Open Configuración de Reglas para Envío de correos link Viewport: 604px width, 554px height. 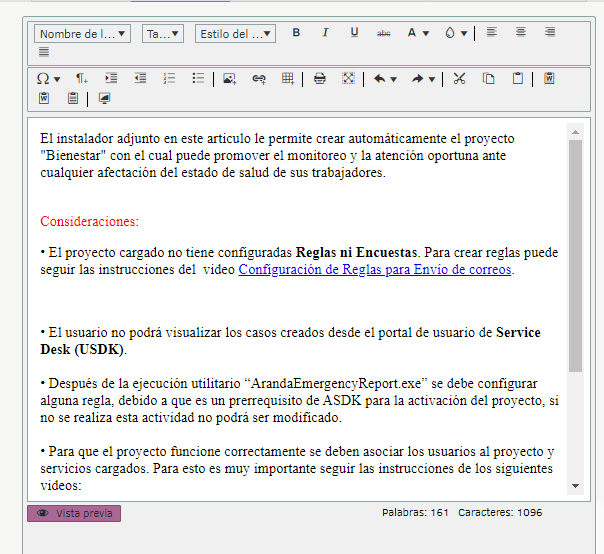click(x=375, y=270)
